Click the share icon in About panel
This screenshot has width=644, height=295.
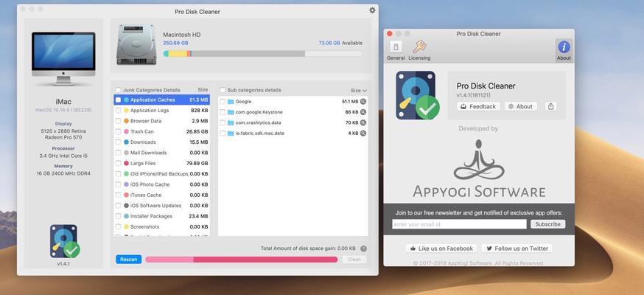pos(550,106)
